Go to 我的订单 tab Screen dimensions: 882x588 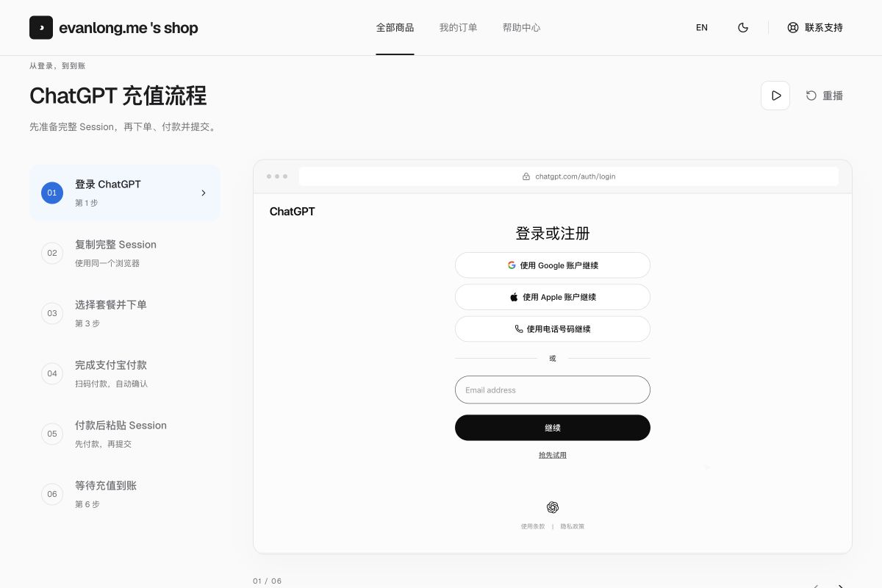pos(458,28)
